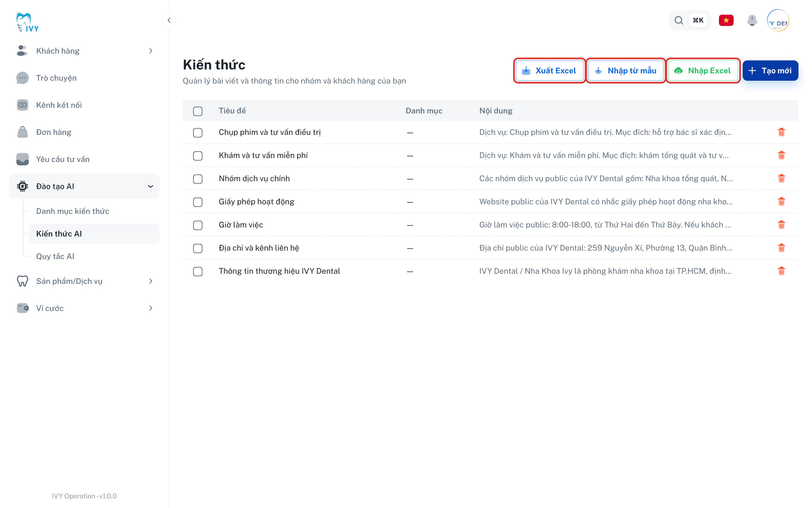Click the Trò chuyện chat bubble icon
Viewport: 812px width, 508px height.
(x=22, y=78)
